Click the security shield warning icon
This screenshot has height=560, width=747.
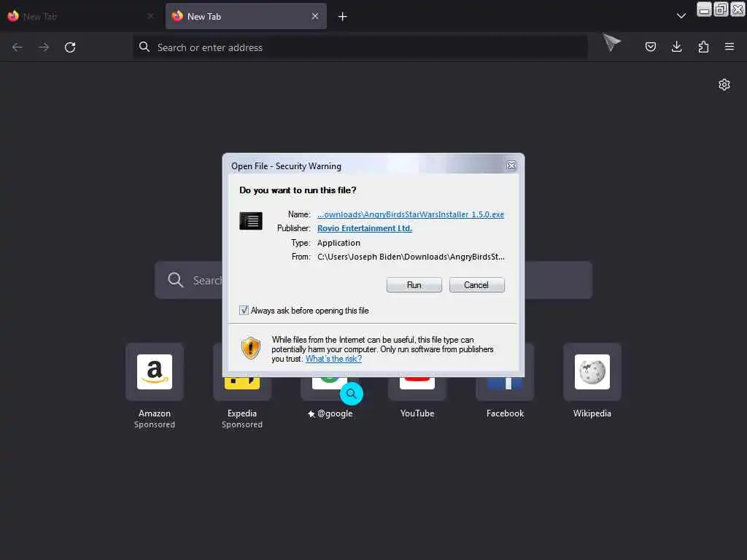(x=251, y=348)
